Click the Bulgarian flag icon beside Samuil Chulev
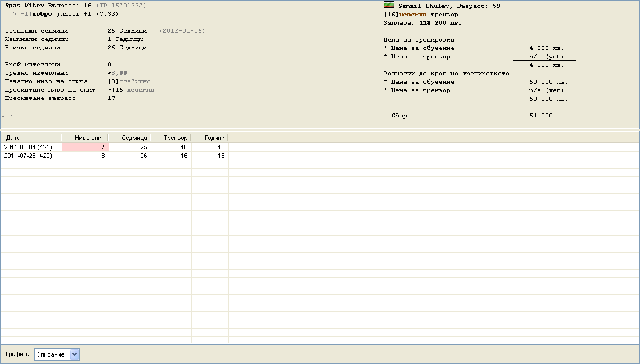The width and height of the screenshot is (640, 364). click(389, 5)
